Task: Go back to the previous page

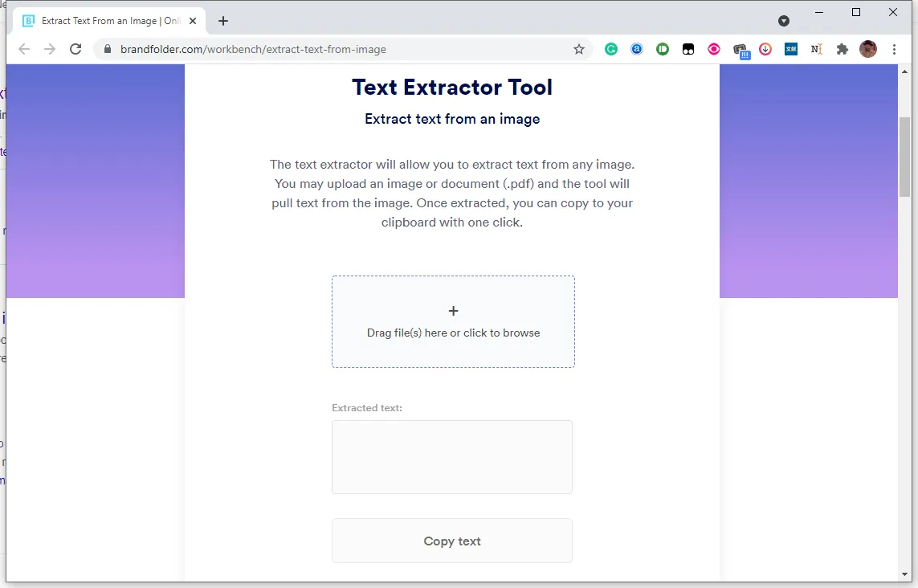Action: [x=24, y=49]
